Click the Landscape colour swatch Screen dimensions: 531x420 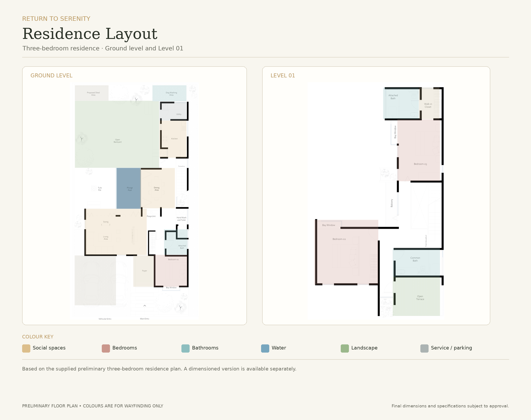[345, 348]
